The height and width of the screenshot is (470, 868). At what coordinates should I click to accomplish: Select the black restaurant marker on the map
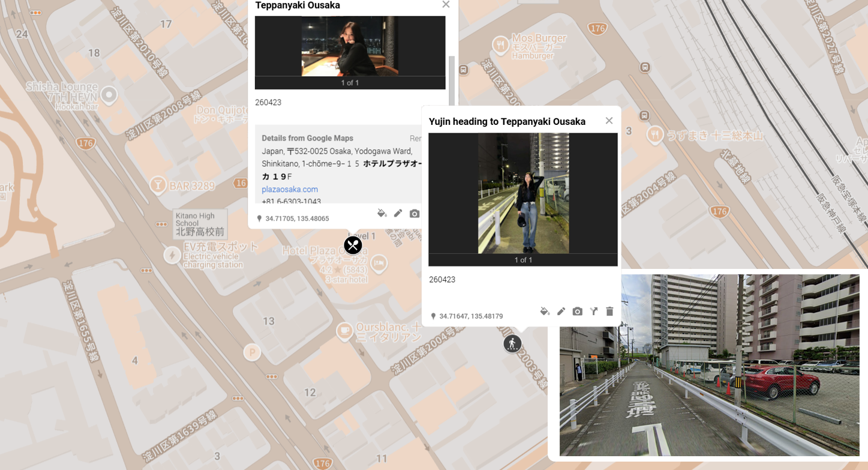click(353, 245)
